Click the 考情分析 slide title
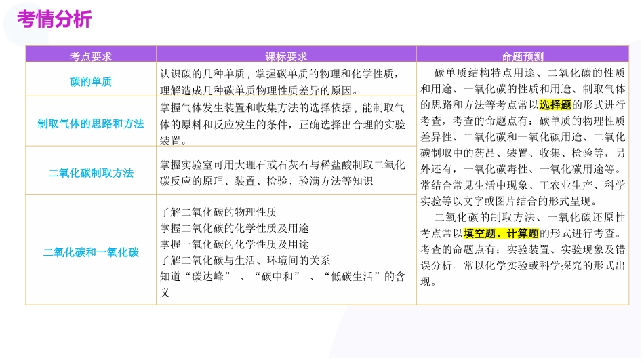 pyautogui.click(x=54, y=20)
